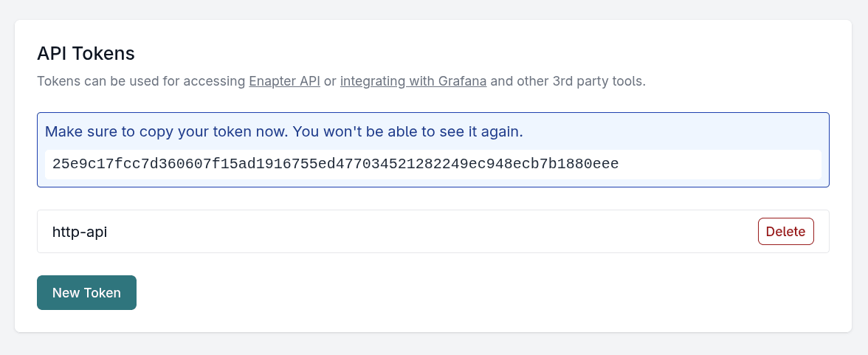Click the "You won't be able to see it again" sentence
The height and width of the screenshot is (355, 868).
pyautogui.click(x=408, y=132)
